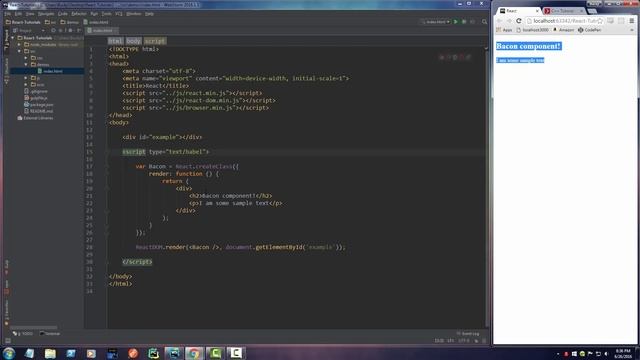640x360 pixels.
Task: Open the project panel settings gear icon
Action: (x=71, y=31)
